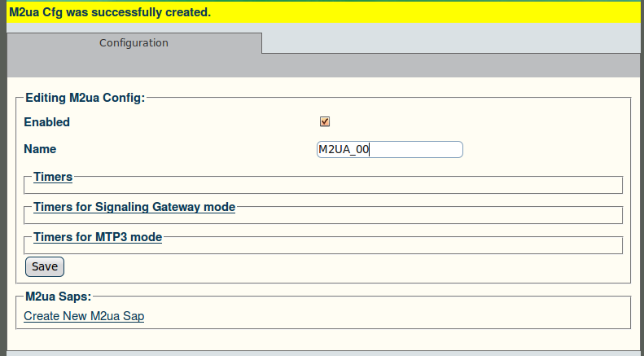Expand the Timers section
Viewport: 644px width, 356px height.
point(53,177)
